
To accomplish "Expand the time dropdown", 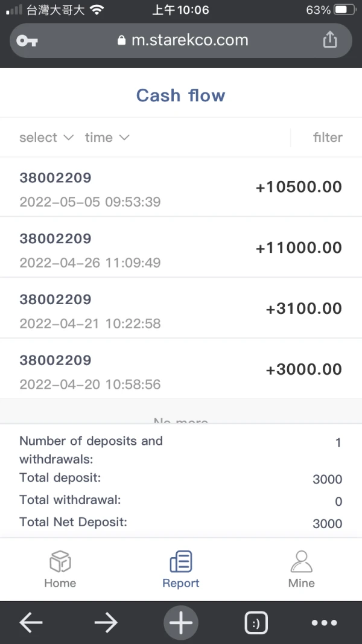I will coord(107,138).
